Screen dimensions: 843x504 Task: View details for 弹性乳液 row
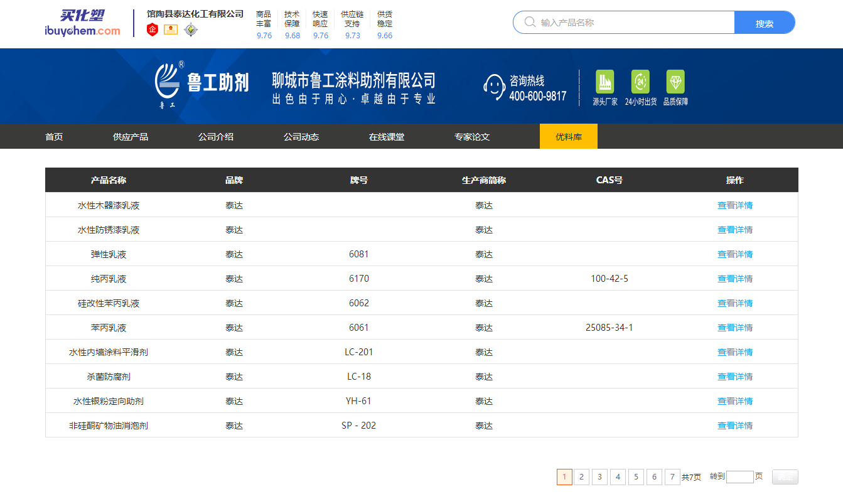click(x=735, y=254)
